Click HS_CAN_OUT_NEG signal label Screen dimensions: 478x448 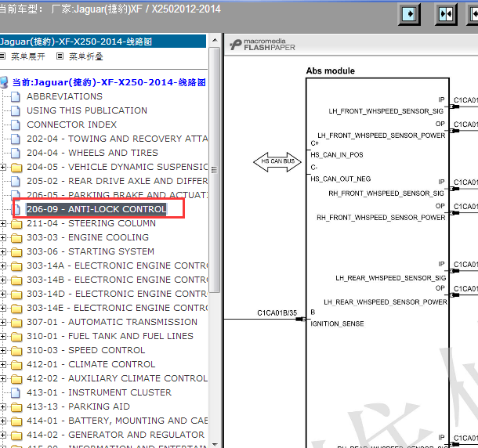[341, 179]
